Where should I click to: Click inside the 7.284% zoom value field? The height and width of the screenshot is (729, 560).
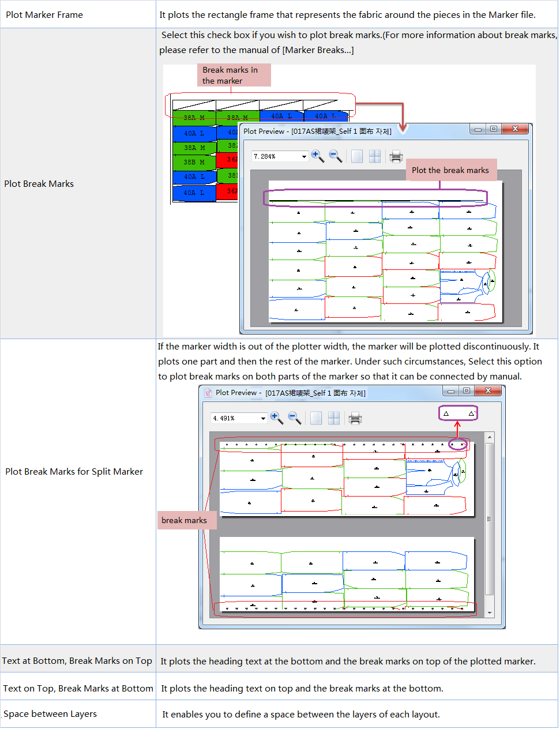click(275, 156)
